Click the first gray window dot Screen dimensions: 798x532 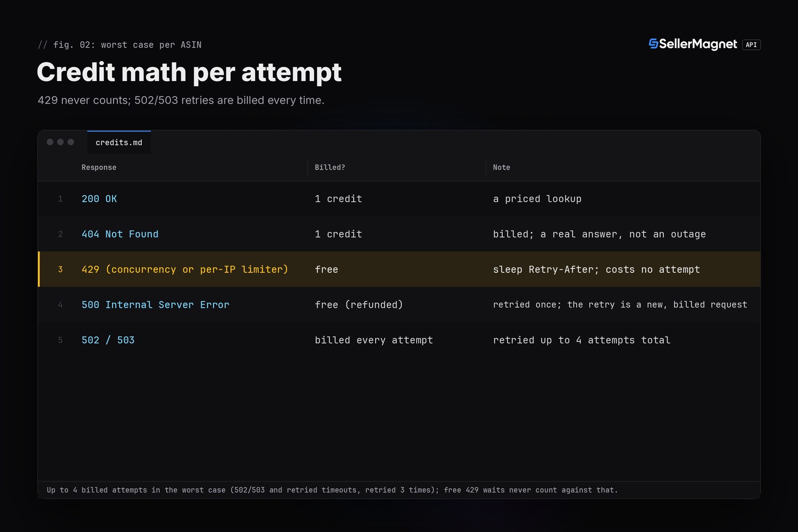coord(50,142)
